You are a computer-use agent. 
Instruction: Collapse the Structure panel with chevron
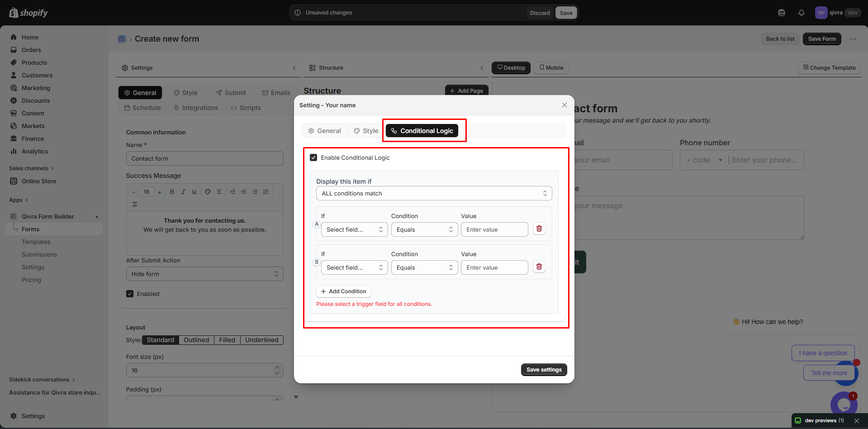pos(482,68)
